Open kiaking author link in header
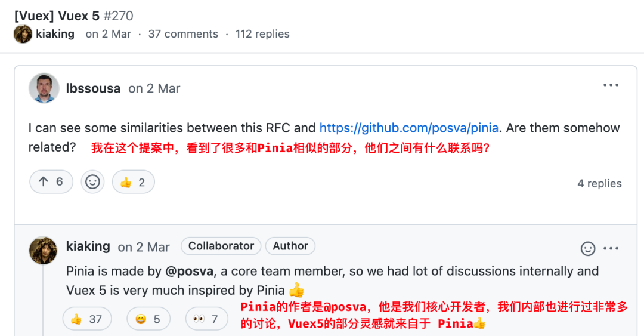The height and width of the screenshot is (336, 644). 55,34
